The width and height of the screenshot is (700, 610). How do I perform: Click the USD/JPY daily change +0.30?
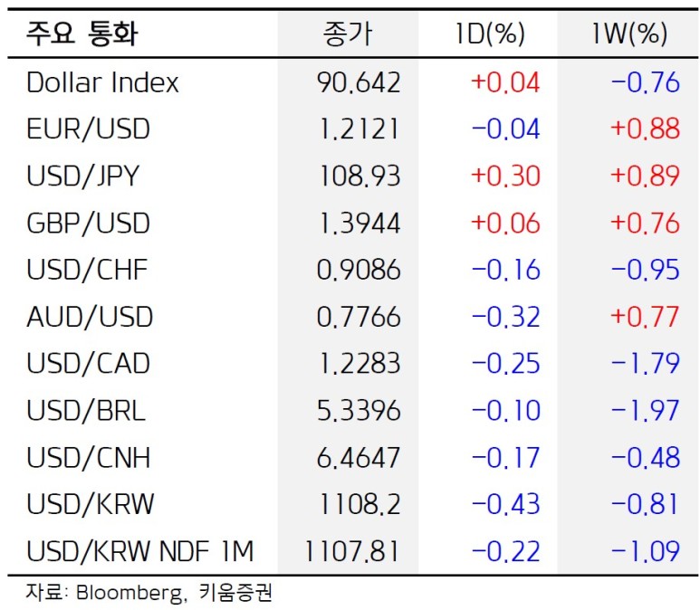(505, 176)
